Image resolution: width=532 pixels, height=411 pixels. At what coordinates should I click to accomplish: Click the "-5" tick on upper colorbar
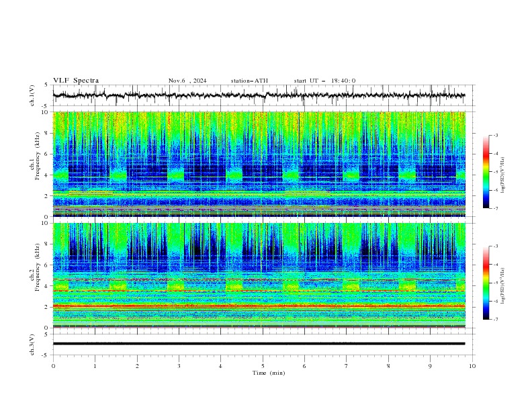coord(496,172)
